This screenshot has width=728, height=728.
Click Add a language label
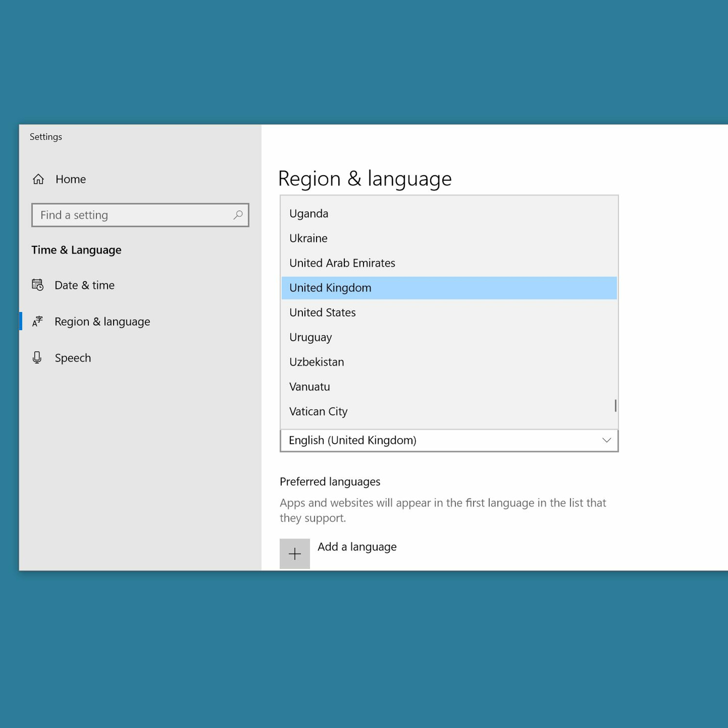coord(357,547)
